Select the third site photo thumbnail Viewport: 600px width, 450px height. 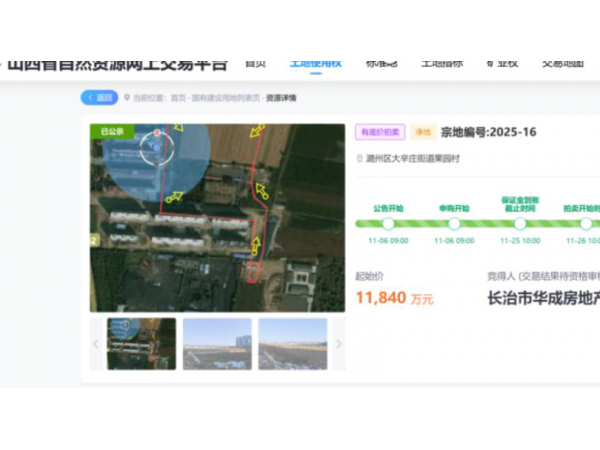[x=292, y=344]
